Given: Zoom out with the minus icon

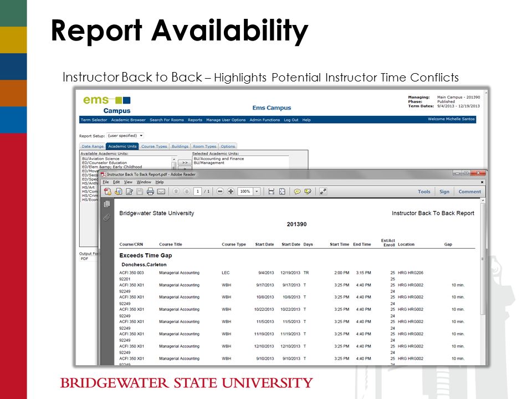Looking at the screenshot, I should tap(220, 191).
